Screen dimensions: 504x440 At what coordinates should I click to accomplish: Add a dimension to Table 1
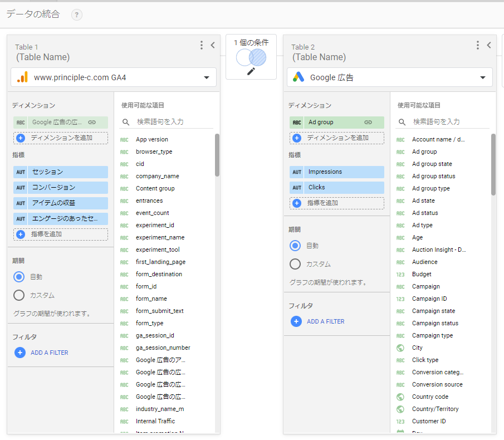(61, 138)
